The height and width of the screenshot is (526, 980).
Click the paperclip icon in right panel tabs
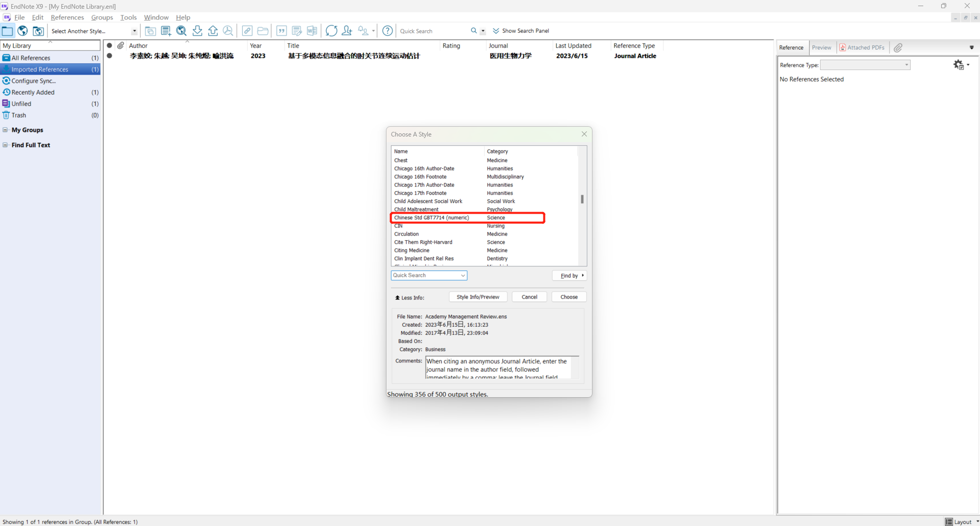click(898, 48)
